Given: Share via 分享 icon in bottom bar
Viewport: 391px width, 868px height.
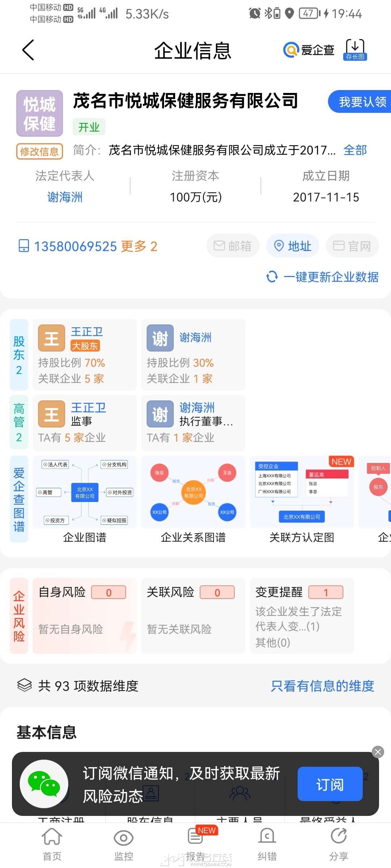Looking at the screenshot, I should (339, 844).
